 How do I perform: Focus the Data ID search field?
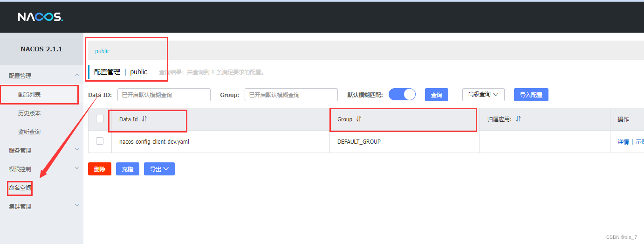pos(164,95)
